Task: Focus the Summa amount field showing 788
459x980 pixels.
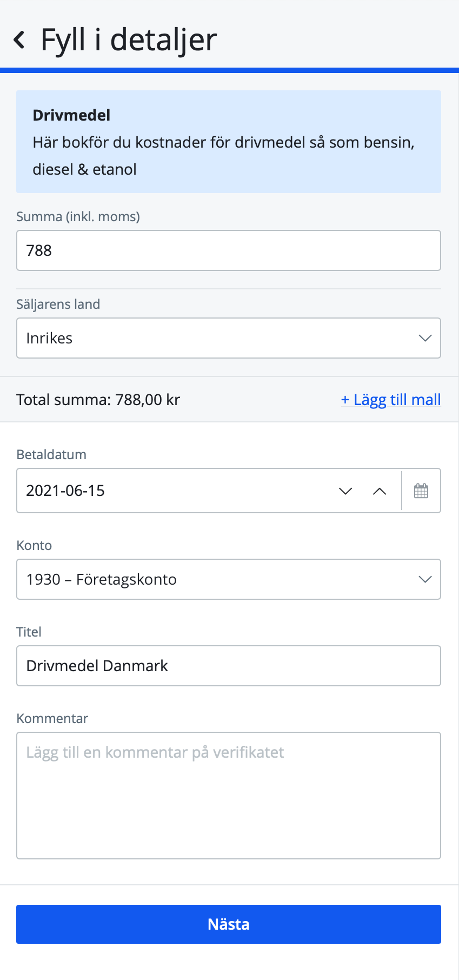Action: [228, 250]
